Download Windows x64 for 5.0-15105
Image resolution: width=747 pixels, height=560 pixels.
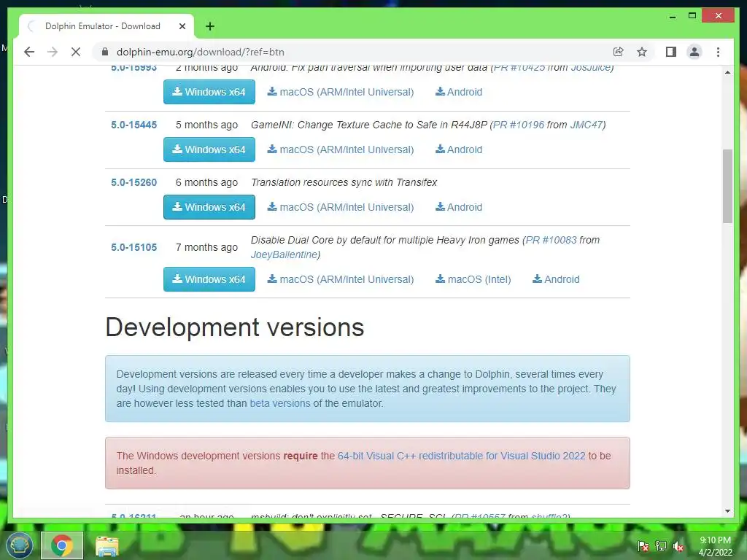[209, 279]
